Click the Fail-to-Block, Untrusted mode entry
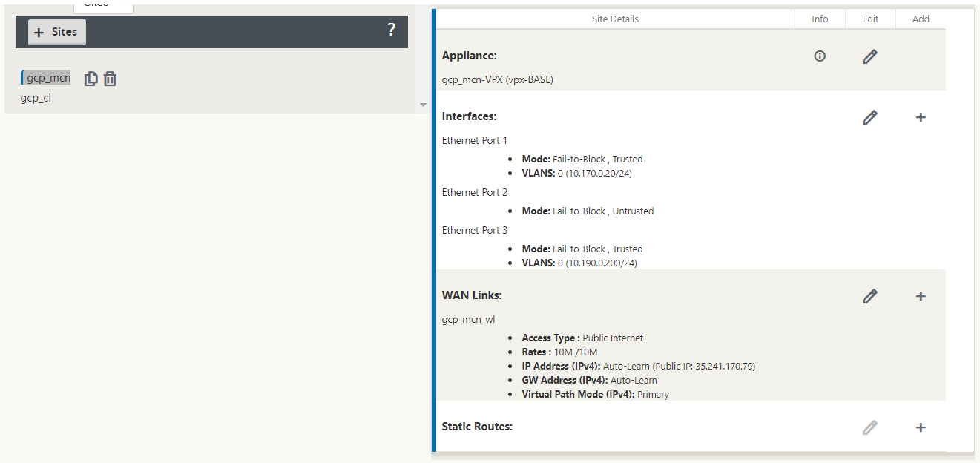The height and width of the screenshot is (463, 980). coord(588,211)
